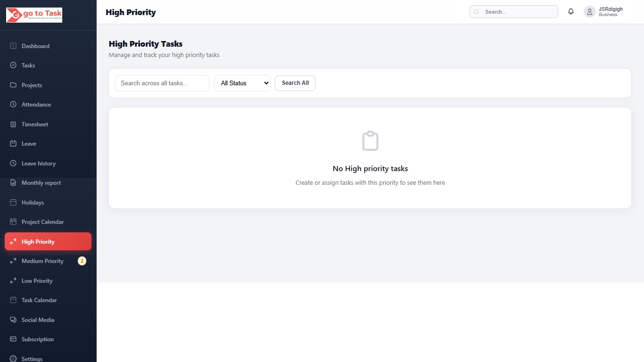Click the Projects folder icon
Viewport: 644px width, 362px height.
click(13, 85)
